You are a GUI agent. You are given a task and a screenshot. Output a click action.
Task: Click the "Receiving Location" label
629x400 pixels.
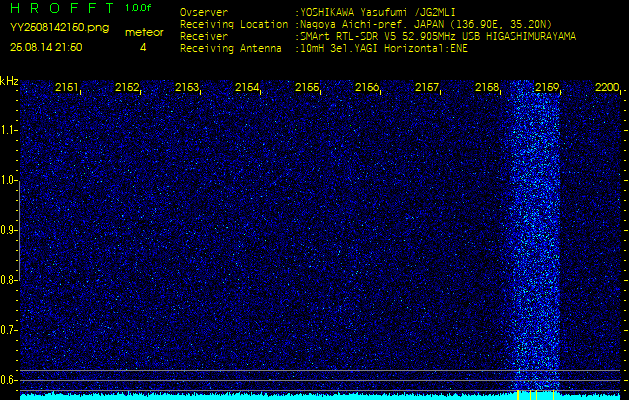(234, 24)
